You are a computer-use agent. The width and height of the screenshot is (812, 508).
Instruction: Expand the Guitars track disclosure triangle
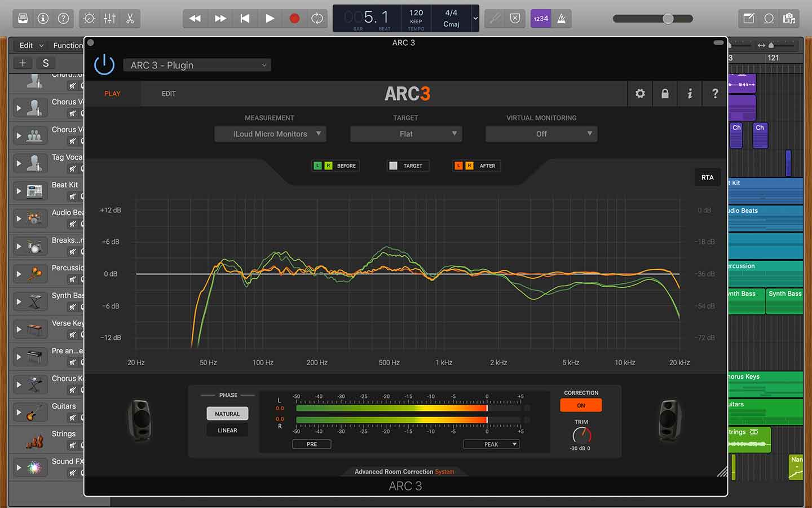coord(19,413)
